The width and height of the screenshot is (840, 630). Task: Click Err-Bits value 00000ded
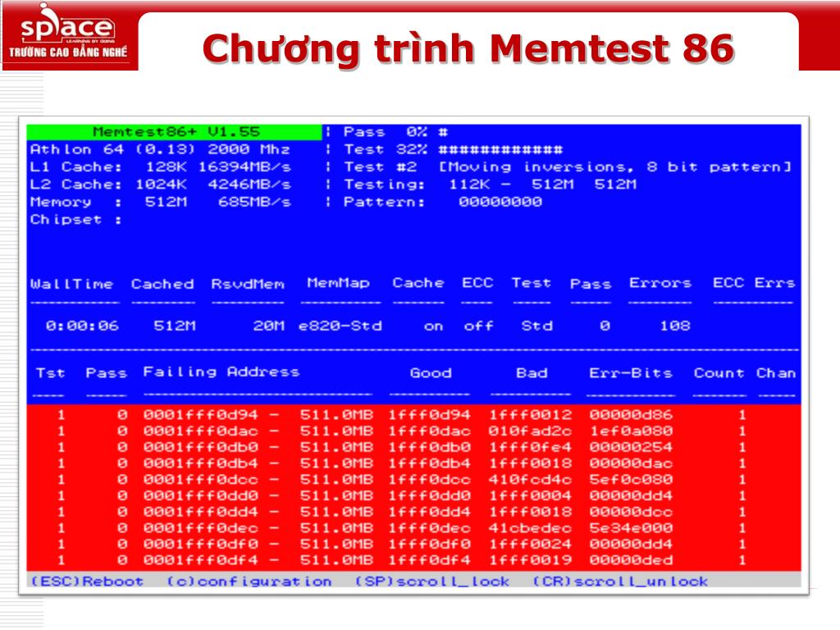pyautogui.click(x=631, y=559)
